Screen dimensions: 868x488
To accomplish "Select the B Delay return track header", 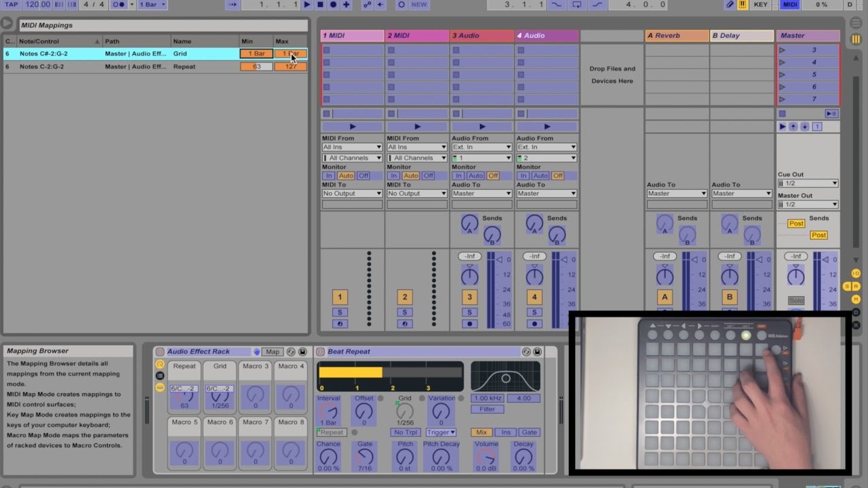I will (742, 35).
